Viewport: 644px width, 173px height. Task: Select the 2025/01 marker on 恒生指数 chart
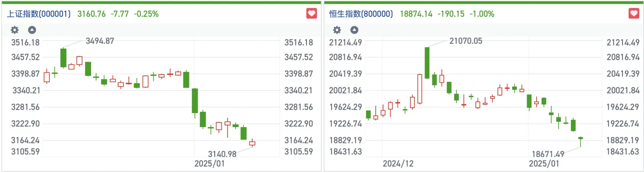[x=544, y=164]
